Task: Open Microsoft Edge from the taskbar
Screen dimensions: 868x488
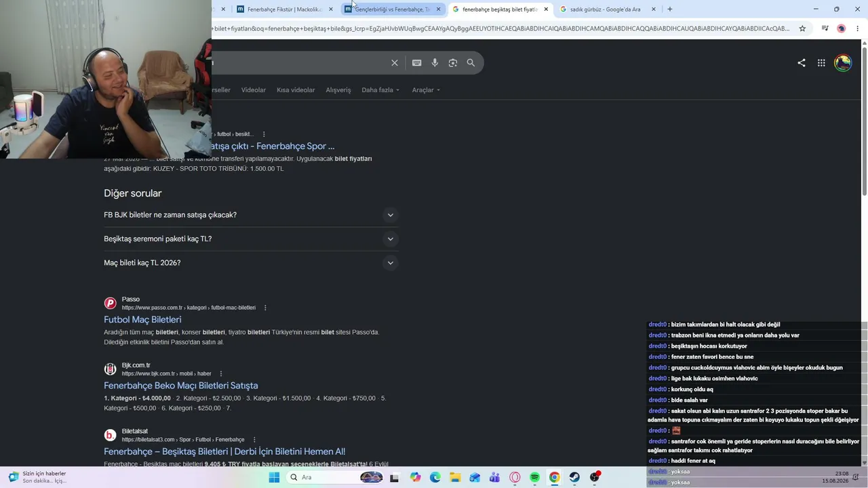Action: pos(435,477)
